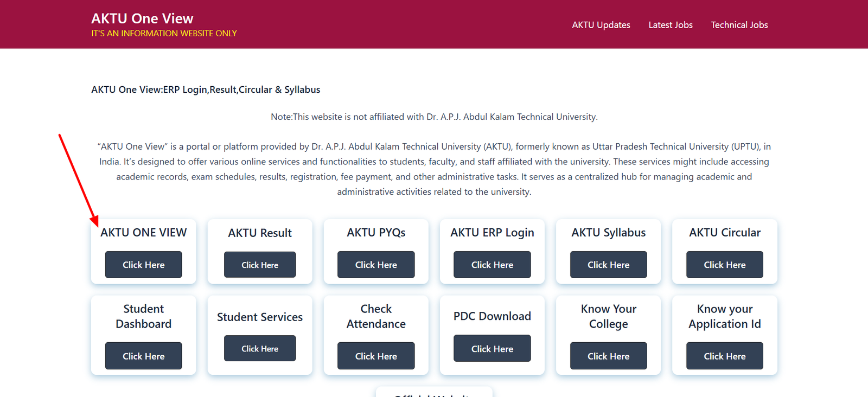Open the AKTU Circular page
868x397 pixels.
coord(724,265)
